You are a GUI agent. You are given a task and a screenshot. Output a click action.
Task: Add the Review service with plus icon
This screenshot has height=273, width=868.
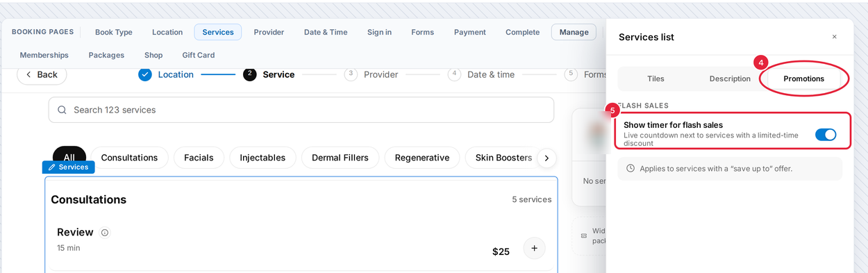pos(534,248)
